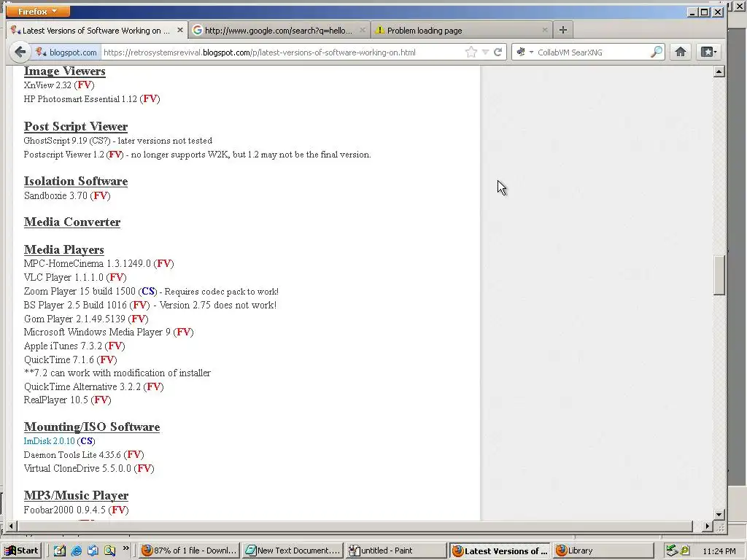Go back using the back arrow
The width and height of the screenshot is (747, 560).
tap(20, 52)
